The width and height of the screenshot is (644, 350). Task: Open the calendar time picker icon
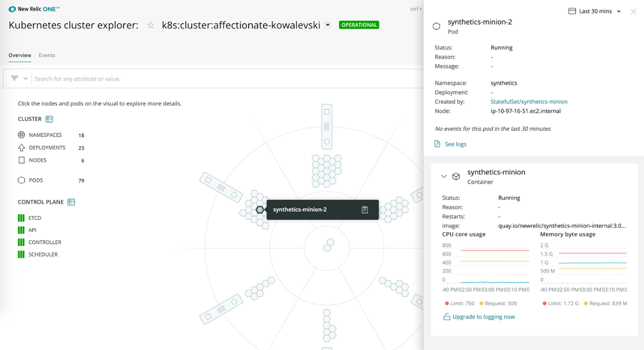[x=572, y=11]
